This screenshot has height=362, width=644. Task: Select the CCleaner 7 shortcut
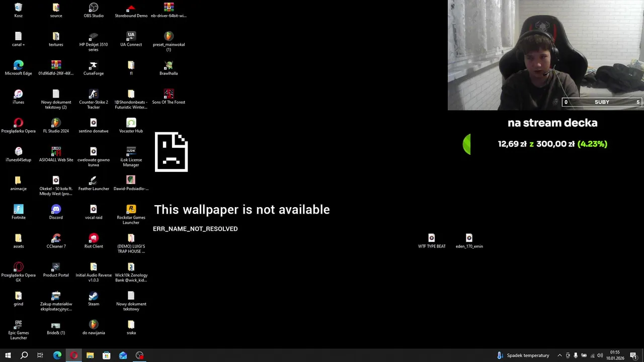[56, 241]
